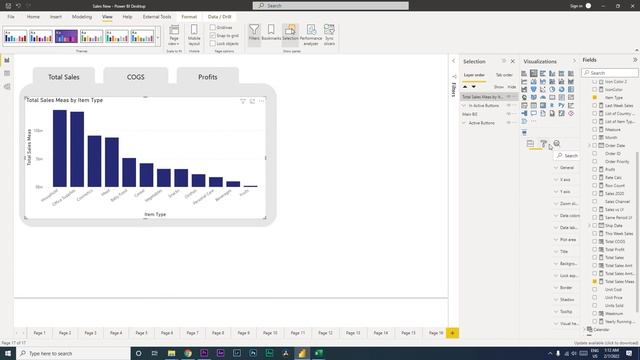
Task: Choose the funnel chart visual icon
Action: 533,89
